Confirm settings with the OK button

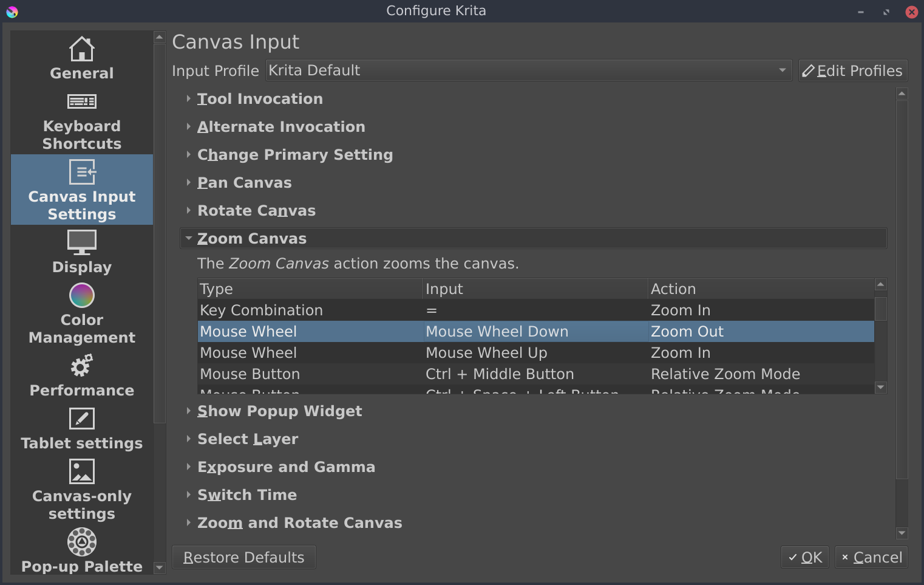coord(804,557)
